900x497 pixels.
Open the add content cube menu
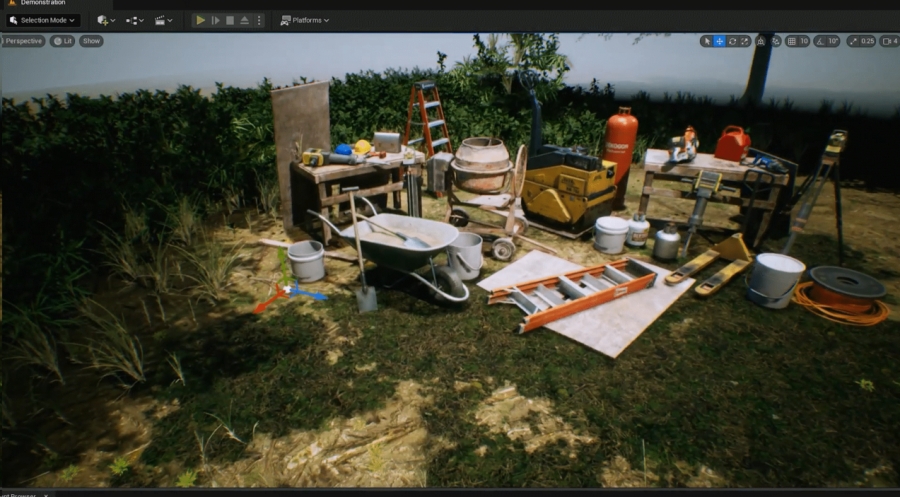pos(105,20)
